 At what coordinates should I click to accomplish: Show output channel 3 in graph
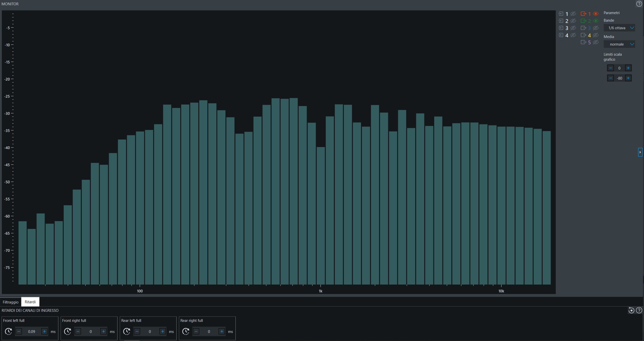point(596,28)
